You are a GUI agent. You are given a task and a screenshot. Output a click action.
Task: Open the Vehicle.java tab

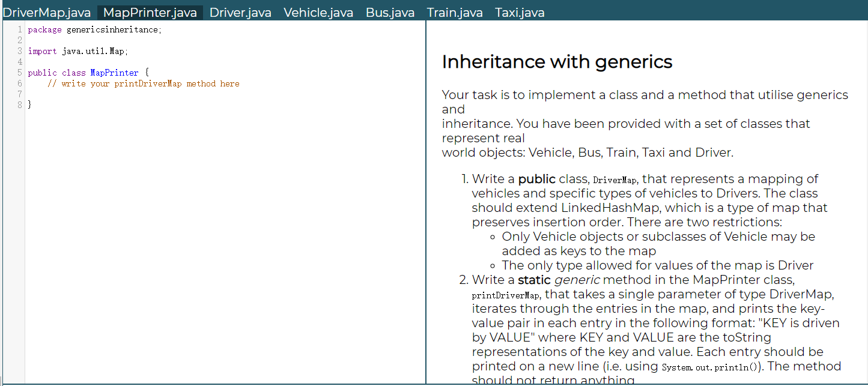pos(318,12)
